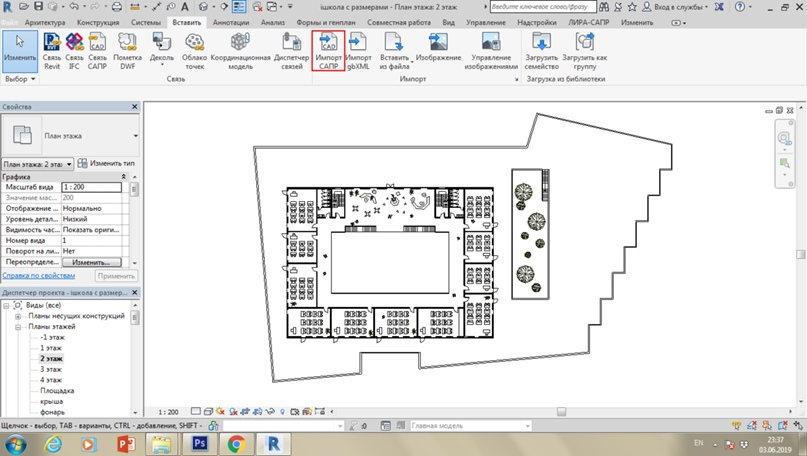
Task: Open the Координационная модель tool
Action: pyautogui.click(x=240, y=51)
